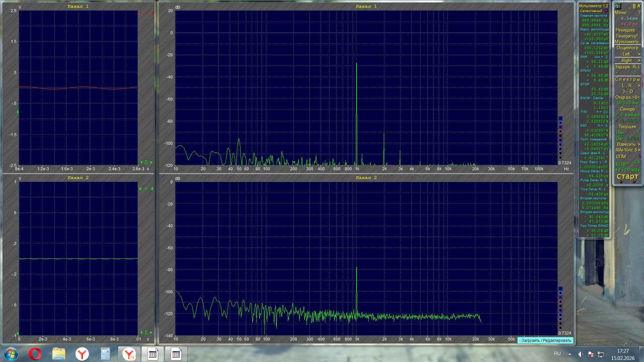Click the 48.00 kHz sample rate value

point(628,170)
